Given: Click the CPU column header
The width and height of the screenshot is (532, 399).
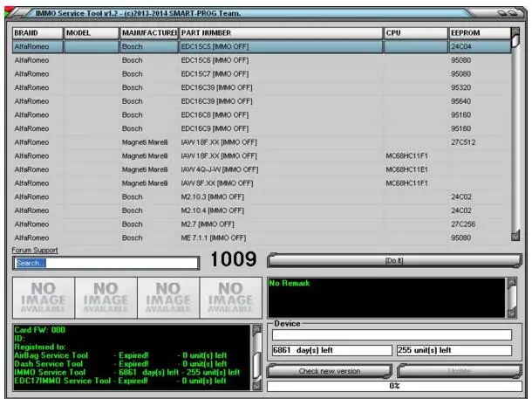Looking at the screenshot, I should click(416, 33).
